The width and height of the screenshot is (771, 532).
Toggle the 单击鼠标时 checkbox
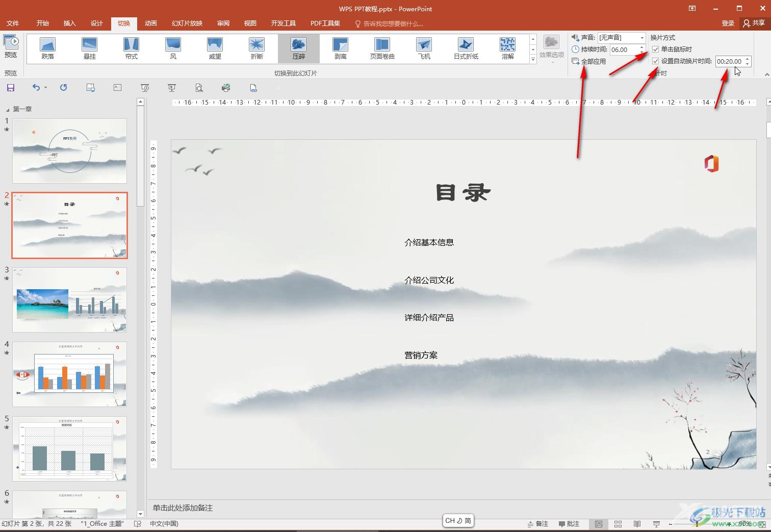pos(655,49)
